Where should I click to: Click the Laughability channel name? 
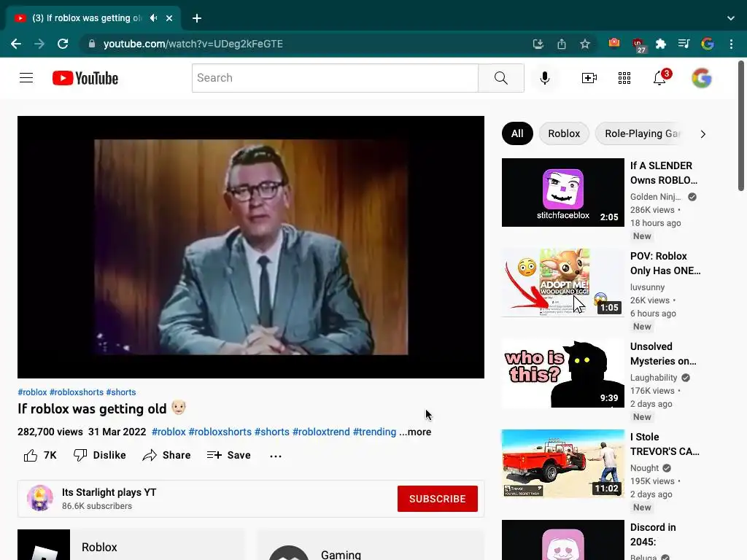pyautogui.click(x=654, y=378)
